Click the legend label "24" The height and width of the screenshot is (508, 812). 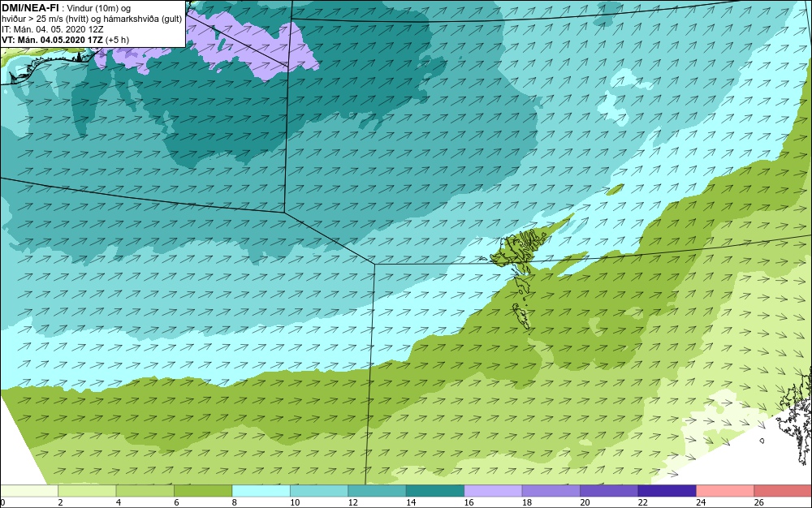point(701,502)
